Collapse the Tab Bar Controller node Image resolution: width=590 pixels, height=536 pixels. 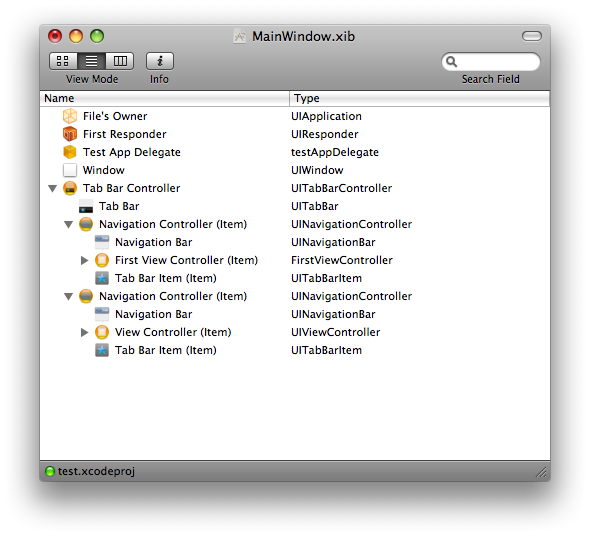click(53, 188)
